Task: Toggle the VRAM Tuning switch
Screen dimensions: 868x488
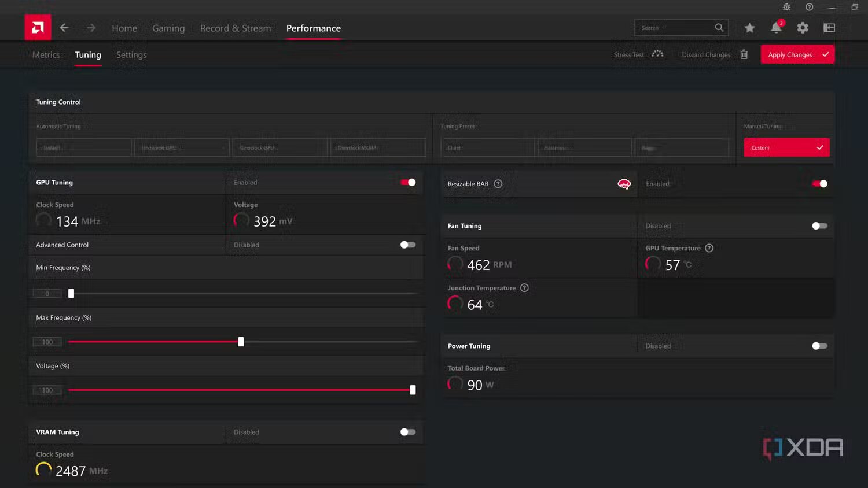Action: point(408,432)
